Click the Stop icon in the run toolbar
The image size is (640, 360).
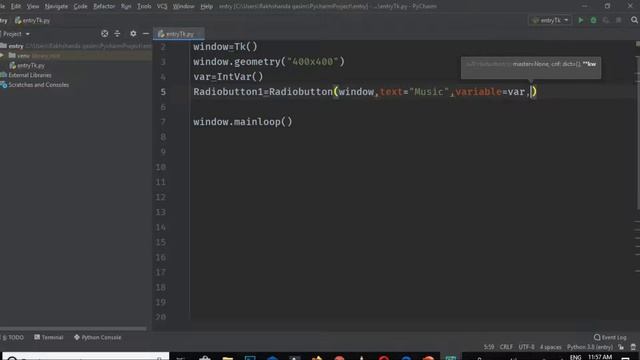tap(619, 20)
